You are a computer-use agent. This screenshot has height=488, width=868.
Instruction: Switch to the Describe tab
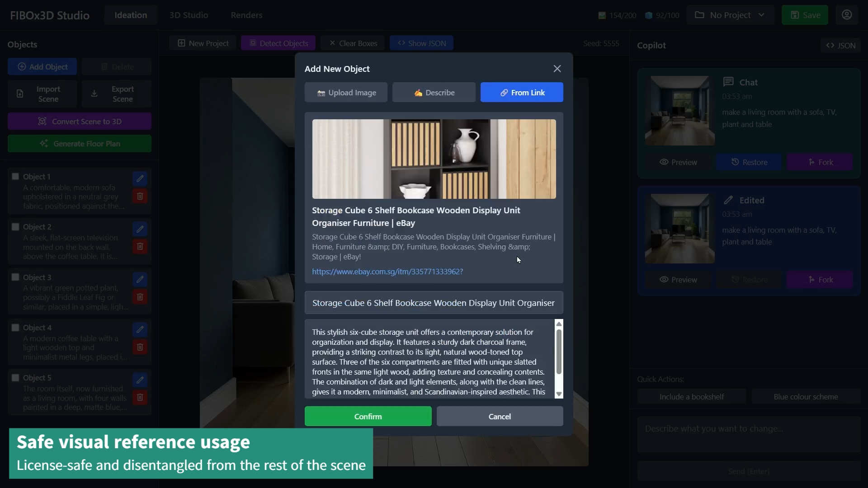click(x=434, y=93)
